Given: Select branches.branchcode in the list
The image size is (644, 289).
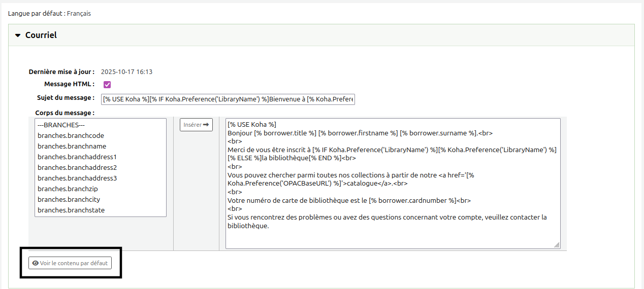Looking at the screenshot, I should (x=71, y=136).
